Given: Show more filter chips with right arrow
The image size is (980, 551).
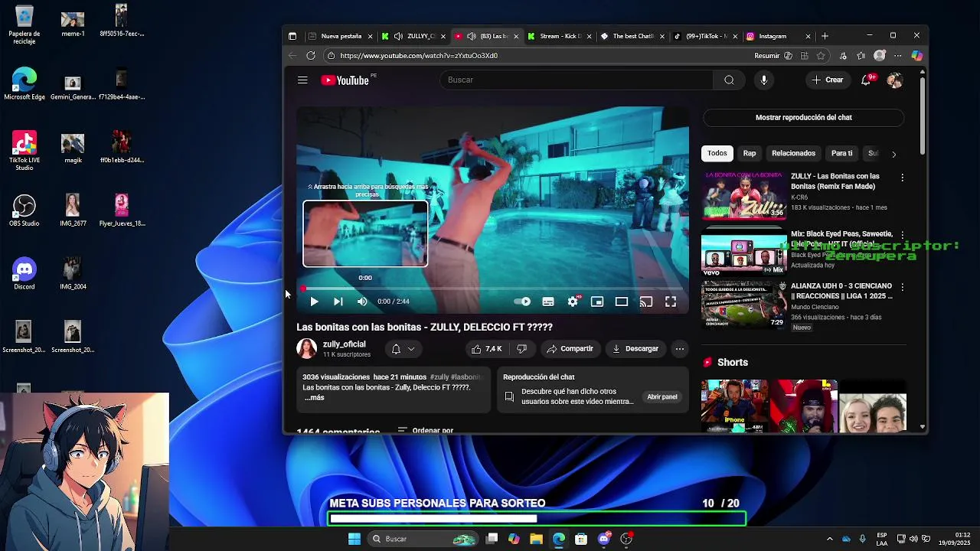Looking at the screenshot, I should click(x=893, y=154).
